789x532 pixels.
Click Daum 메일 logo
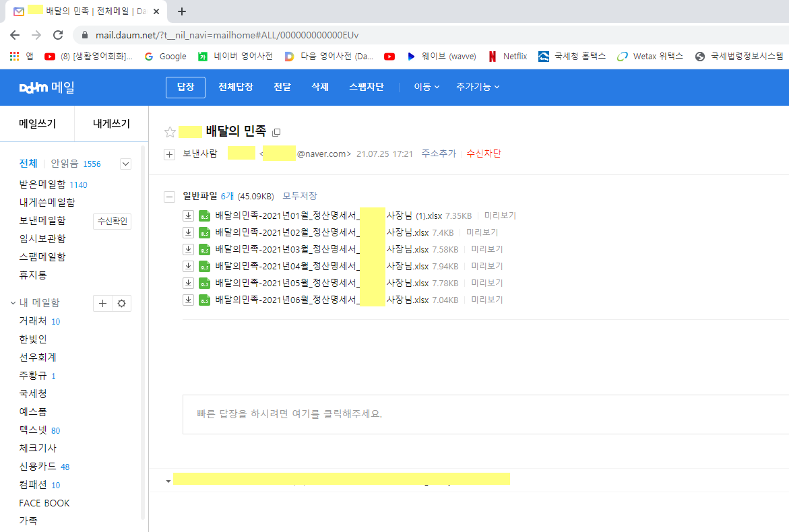[x=46, y=87]
